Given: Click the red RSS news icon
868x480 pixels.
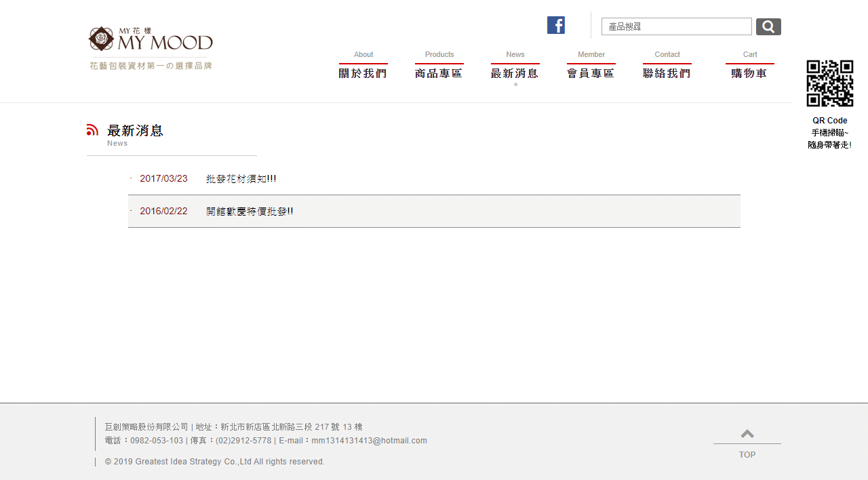Looking at the screenshot, I should click(93, 129).
